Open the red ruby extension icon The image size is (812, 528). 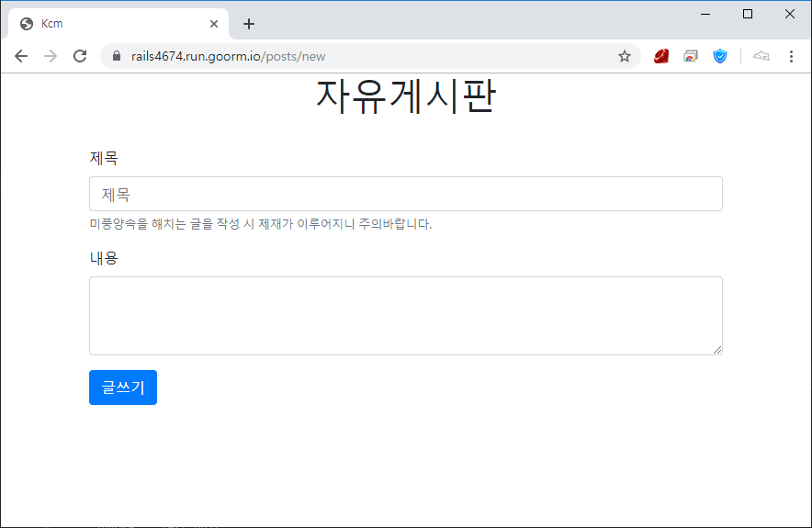pyautogui.click(x=661, y=56)
